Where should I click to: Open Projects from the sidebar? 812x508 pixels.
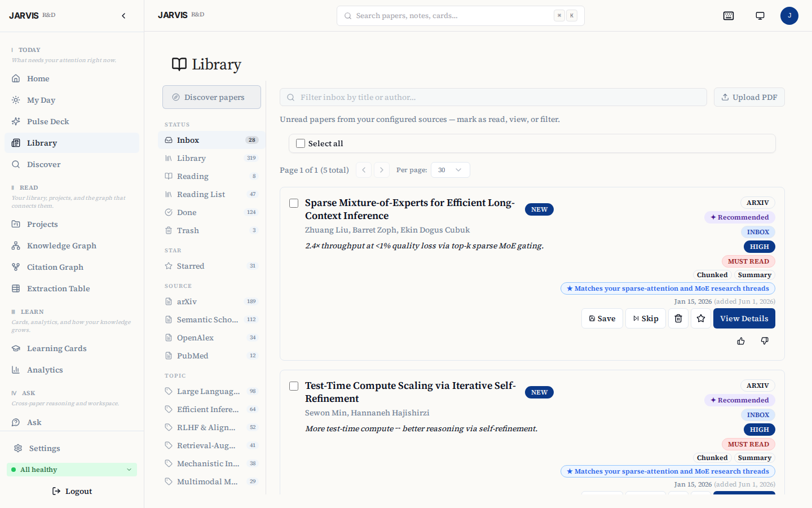pyautogui.click(x=72, y=224)
